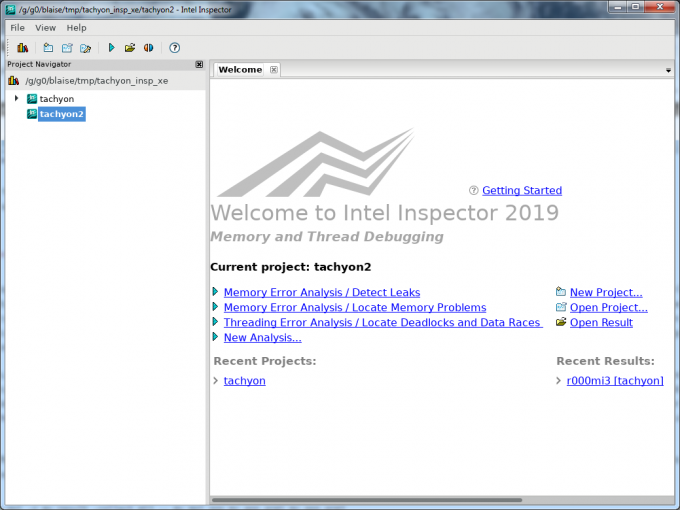
Task: Expand the tachyon project tree node
Action: [x=16, y=98]
